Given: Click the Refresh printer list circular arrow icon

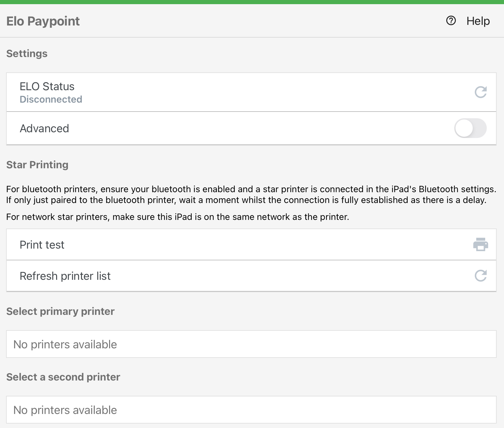Looking at the screenshot, I should (480, 276).
